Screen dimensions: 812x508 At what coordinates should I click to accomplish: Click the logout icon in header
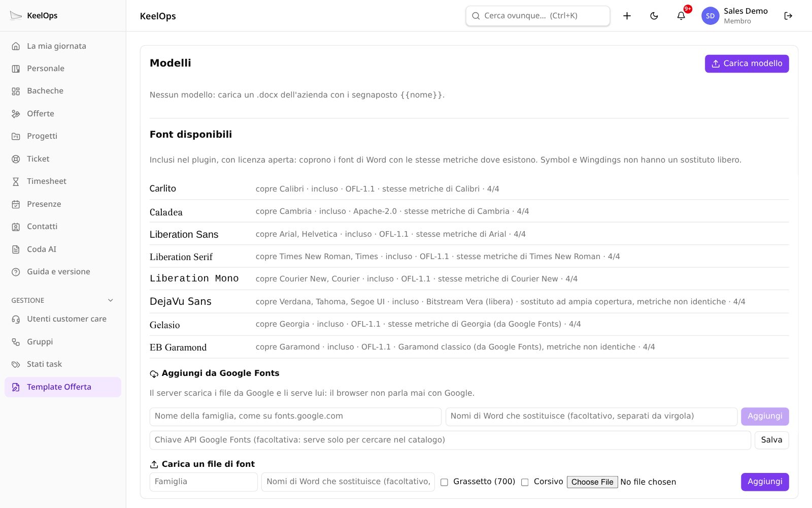click(788, 16)
